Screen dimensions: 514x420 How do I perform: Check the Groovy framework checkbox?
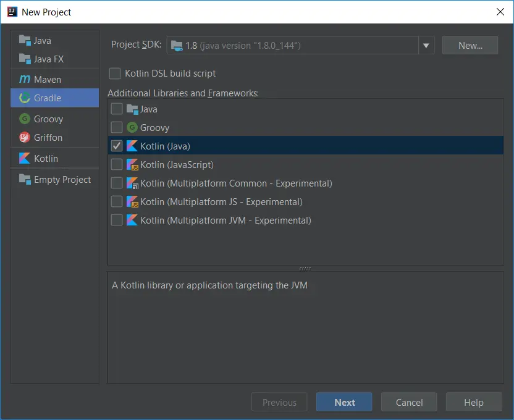coord(117,127)
